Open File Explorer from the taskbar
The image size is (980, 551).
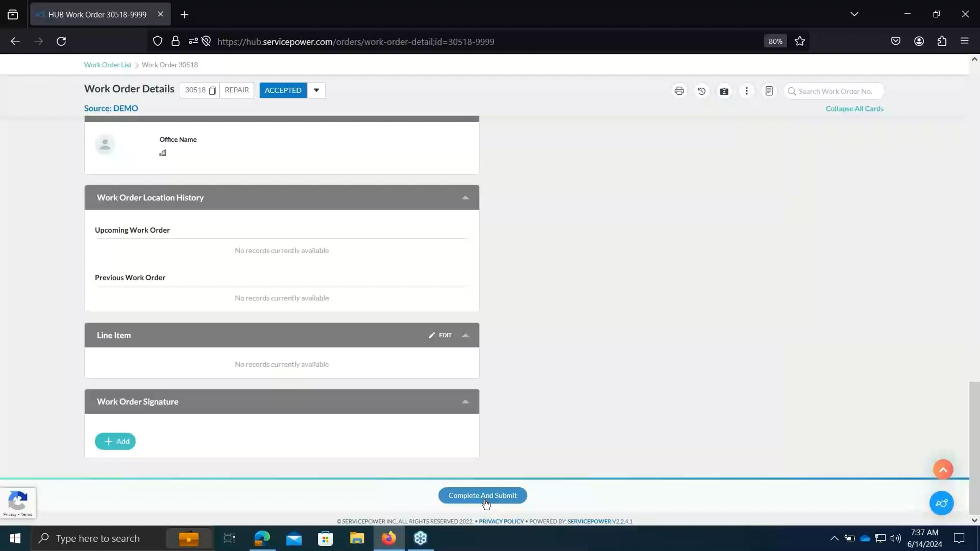click(x=357, y=538)
